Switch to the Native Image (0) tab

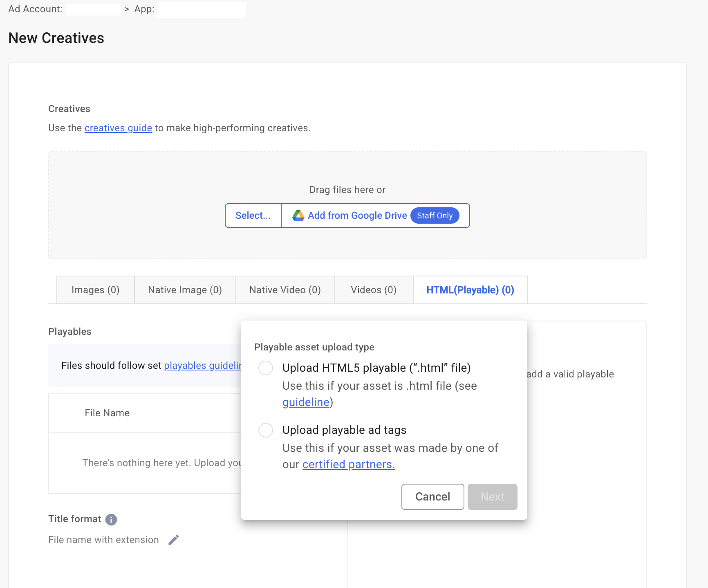pyautogui.click(x=185, y=290)
